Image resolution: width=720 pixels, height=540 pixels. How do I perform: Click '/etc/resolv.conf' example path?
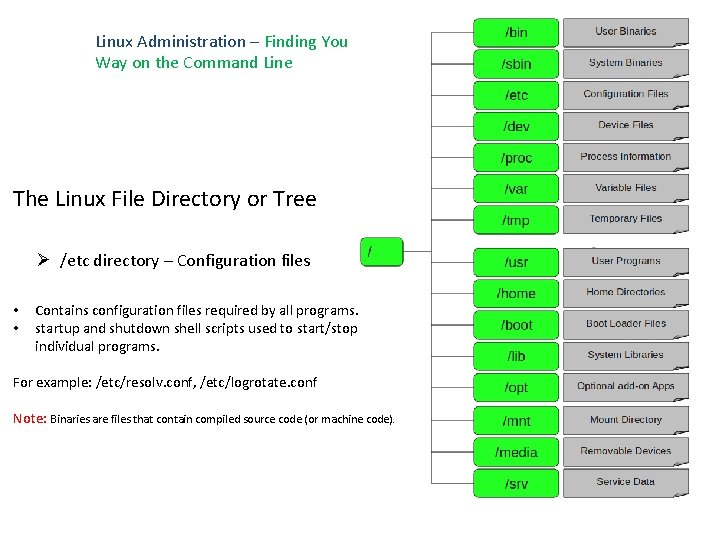tap(146, 382)
